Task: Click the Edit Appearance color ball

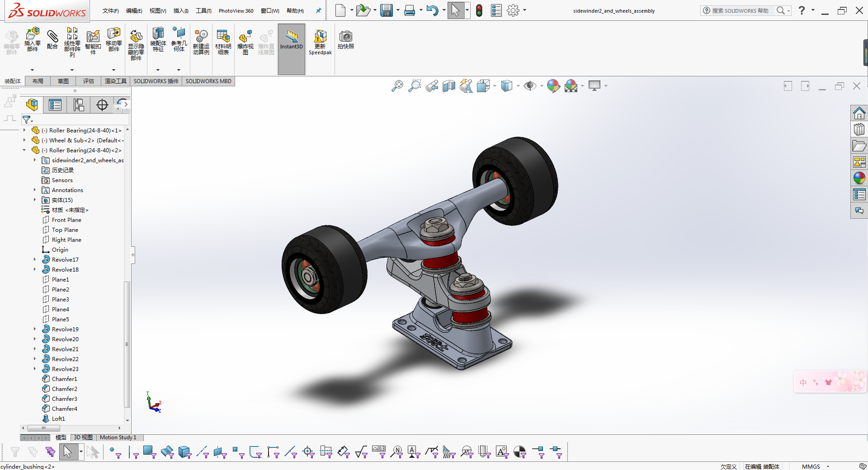Action: point(553,86)
